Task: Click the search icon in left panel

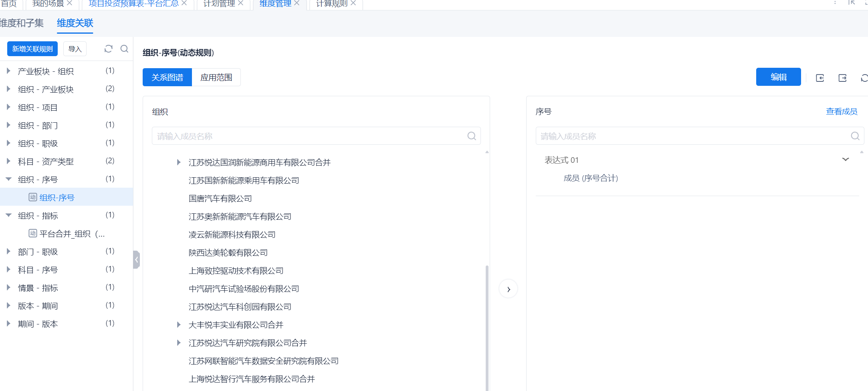Action: pyautogui.click(x=124, y=49)
